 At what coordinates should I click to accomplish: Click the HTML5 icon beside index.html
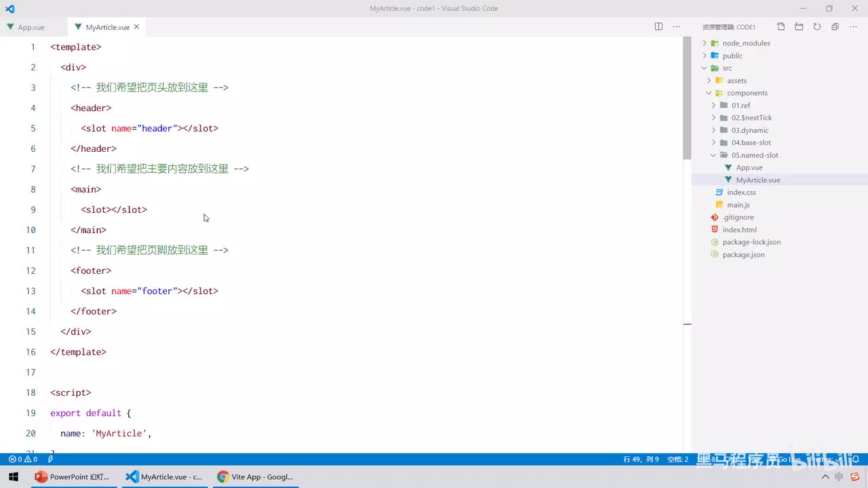714,230
